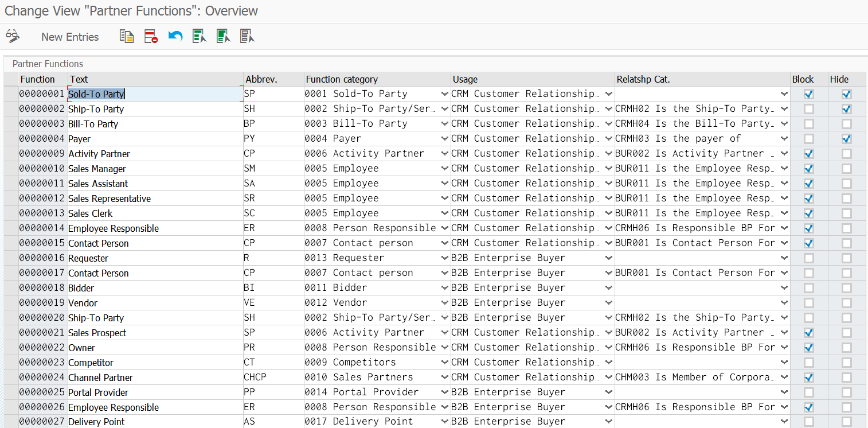Click the Block column header
This screenshot has width=868, height=428.
click(809, 79)
